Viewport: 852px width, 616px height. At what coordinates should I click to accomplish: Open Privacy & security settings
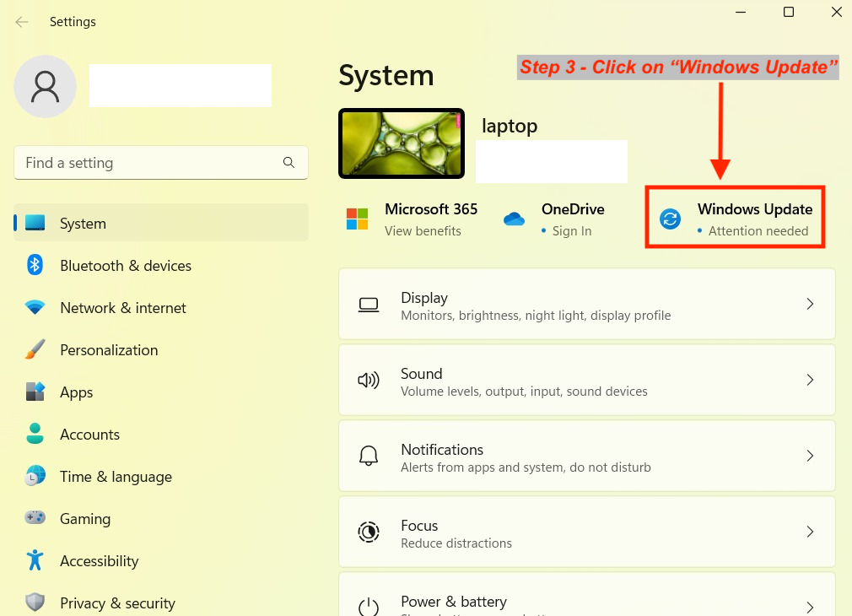[117, 602]
